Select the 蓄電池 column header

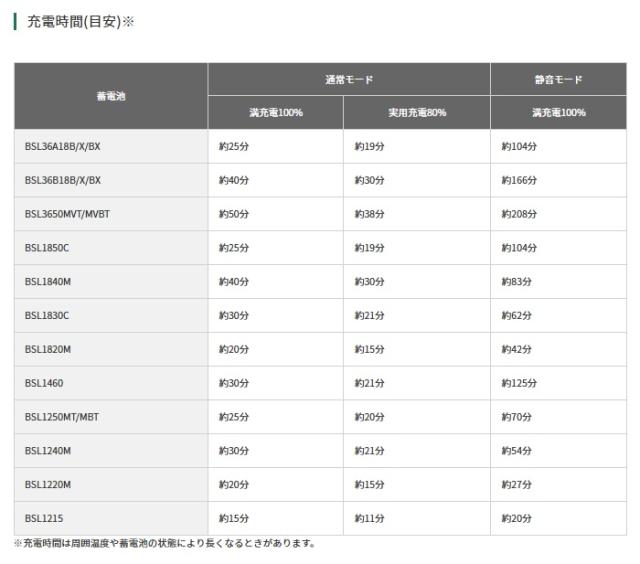coord(111,96)
